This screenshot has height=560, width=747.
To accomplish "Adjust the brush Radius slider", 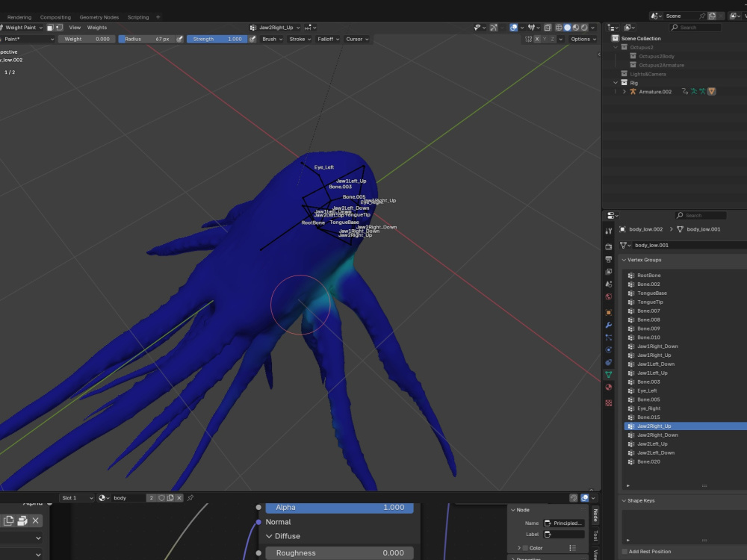I will 146,39.
